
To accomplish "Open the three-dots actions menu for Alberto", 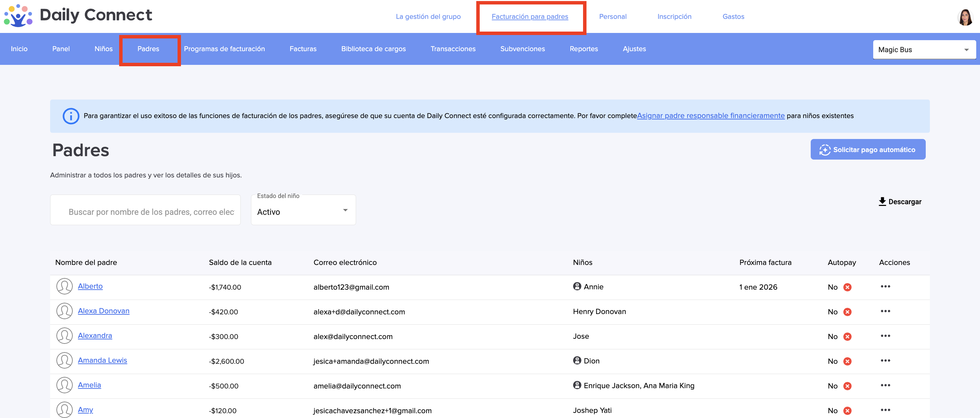I will pyautogui.click(x=885, y=287).
